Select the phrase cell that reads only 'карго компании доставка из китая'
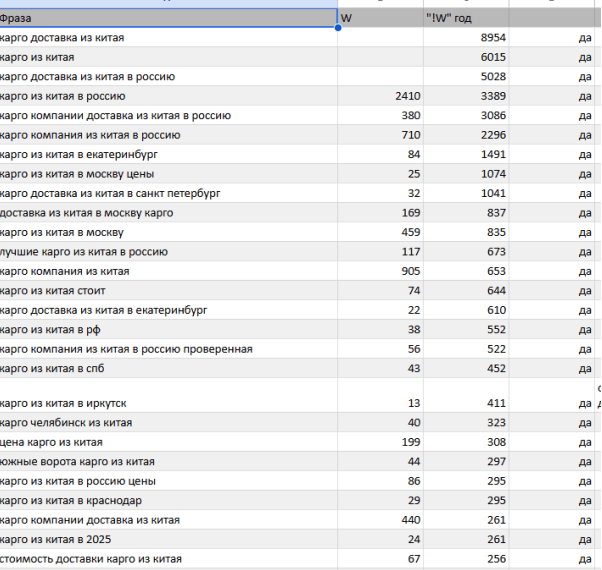The image size is (602, 570). [169, 520]
